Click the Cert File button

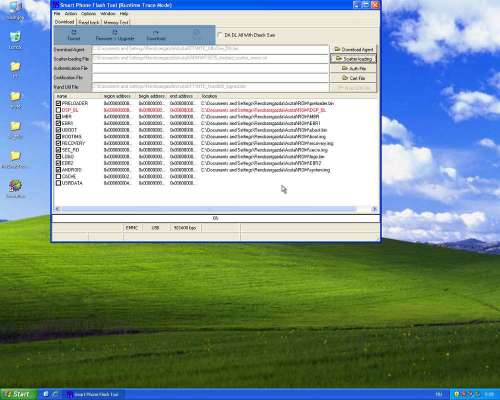point(353,78)
